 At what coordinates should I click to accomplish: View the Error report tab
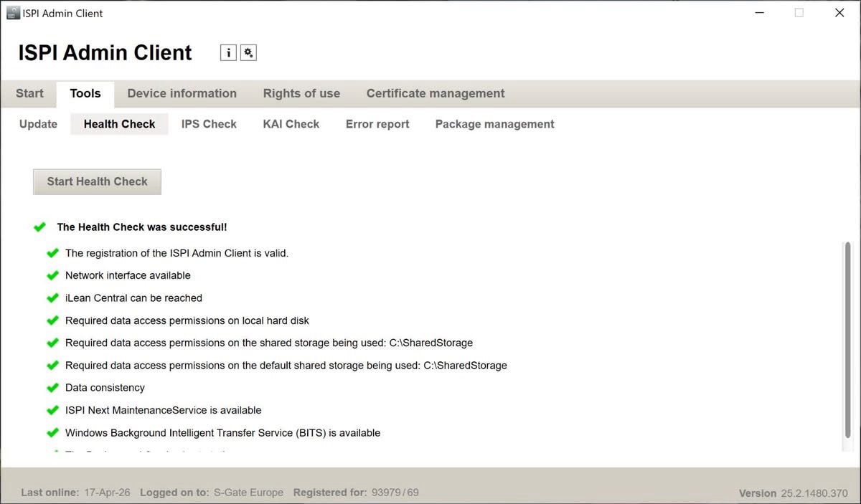pos(377,123)
